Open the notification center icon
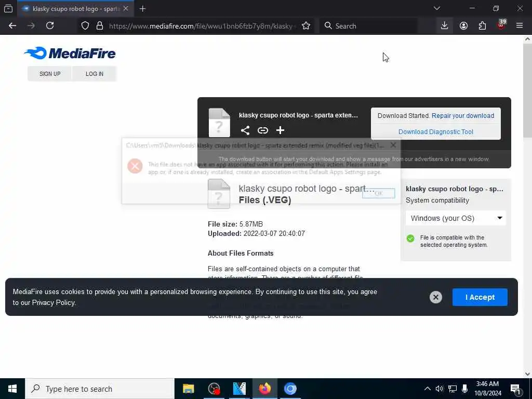 [516, 389]
